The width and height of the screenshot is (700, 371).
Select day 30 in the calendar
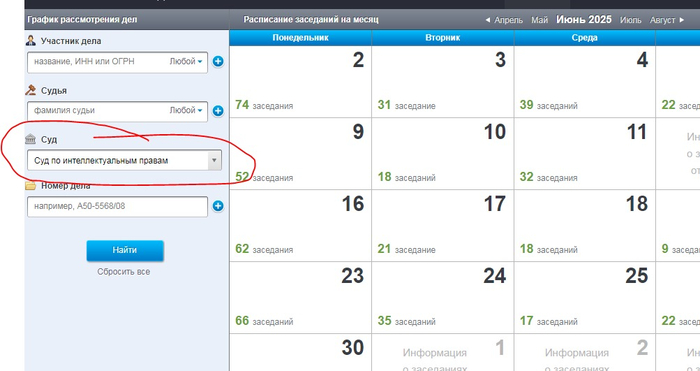point(353,348)
